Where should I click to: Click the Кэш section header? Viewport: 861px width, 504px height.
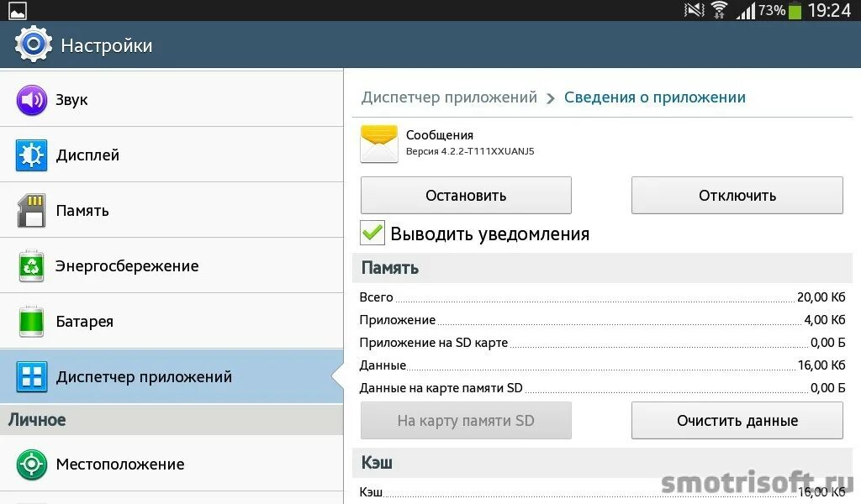click(602, 463)
